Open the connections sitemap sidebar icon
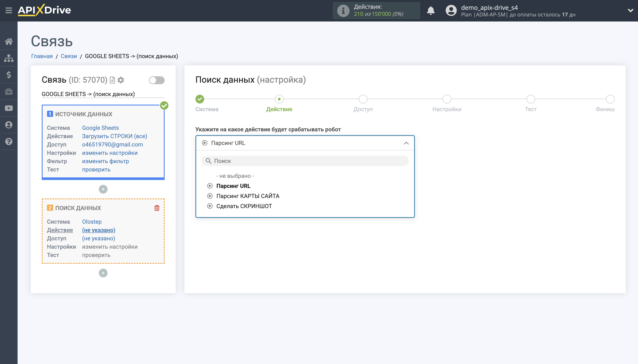Image resolution: width=638 pixels, height=364 pixels. point(9,58)
